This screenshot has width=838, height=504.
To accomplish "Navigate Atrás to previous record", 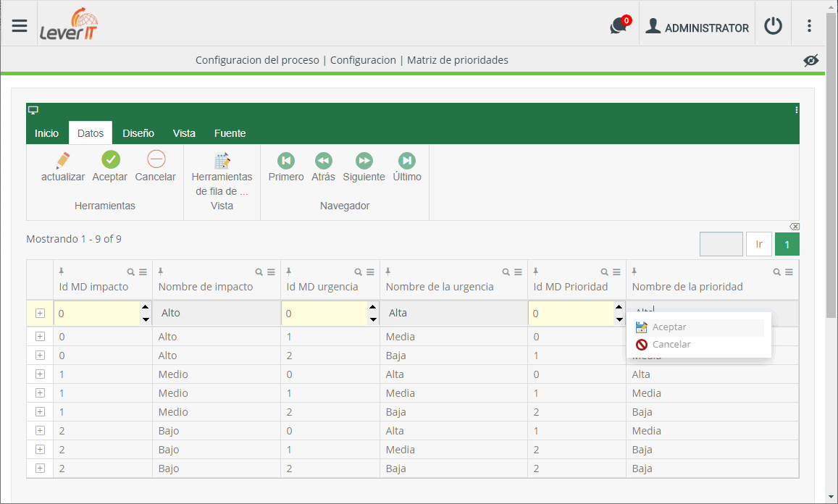I will coord(323,167).
